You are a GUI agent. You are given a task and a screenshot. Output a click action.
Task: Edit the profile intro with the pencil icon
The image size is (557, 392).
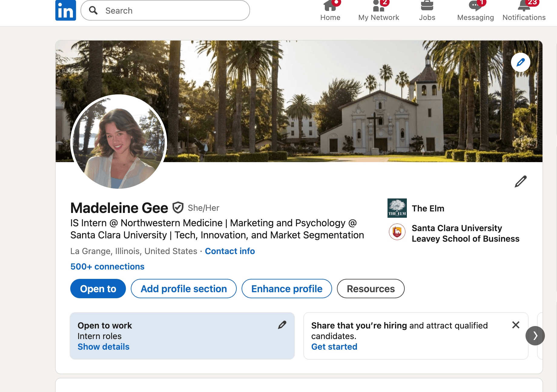click(x=520, y=181)
